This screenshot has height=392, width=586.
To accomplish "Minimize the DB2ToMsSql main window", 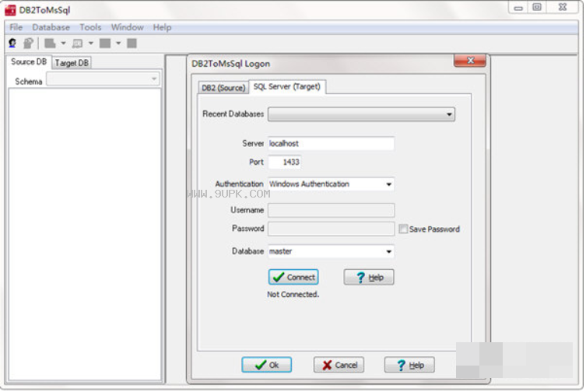I will coord(518,8).
